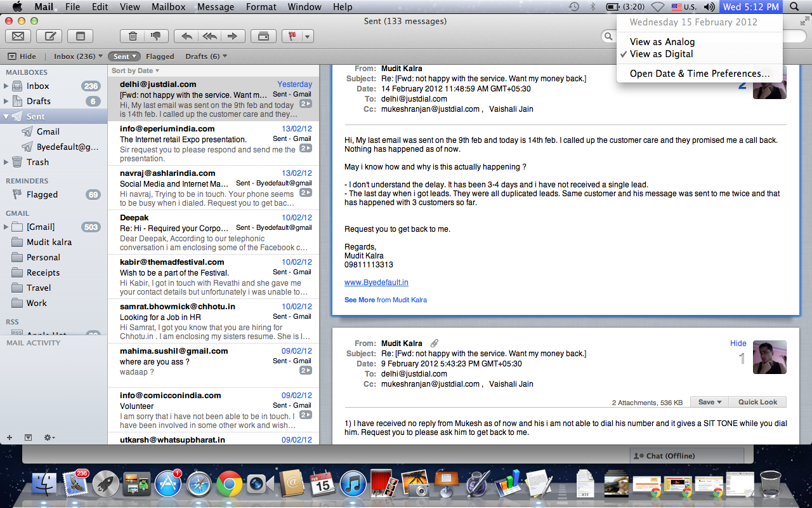Open the flag color dropdown arrow

[307, 36]
